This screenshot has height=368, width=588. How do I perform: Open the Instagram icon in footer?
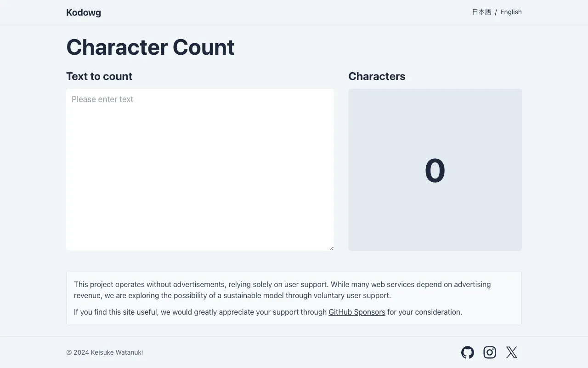(x=490, y=352)
